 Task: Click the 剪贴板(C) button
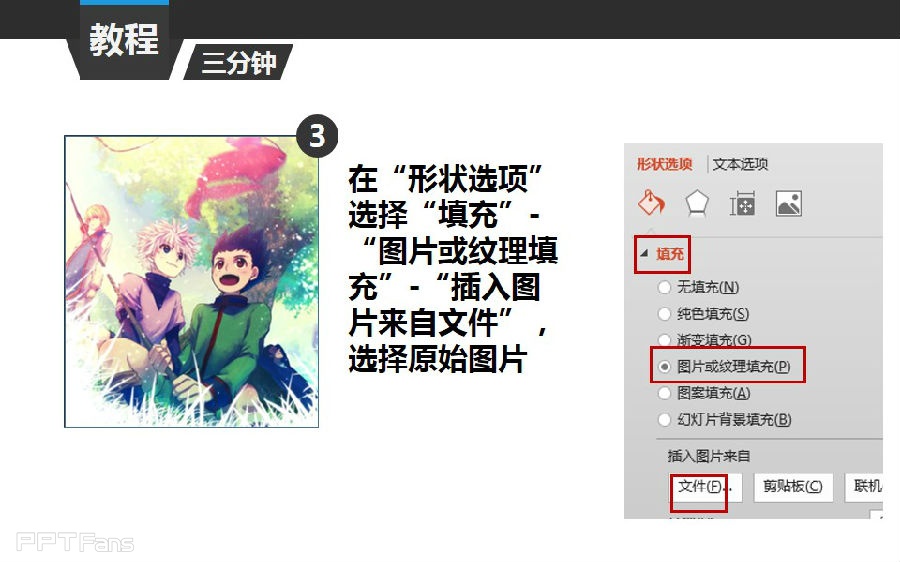click(793, 487)
